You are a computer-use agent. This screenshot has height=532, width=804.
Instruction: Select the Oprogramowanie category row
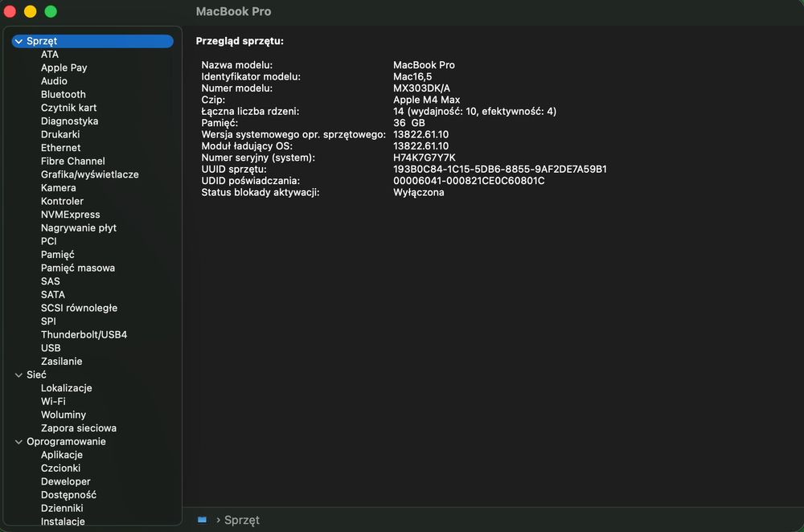coord(92,441)
